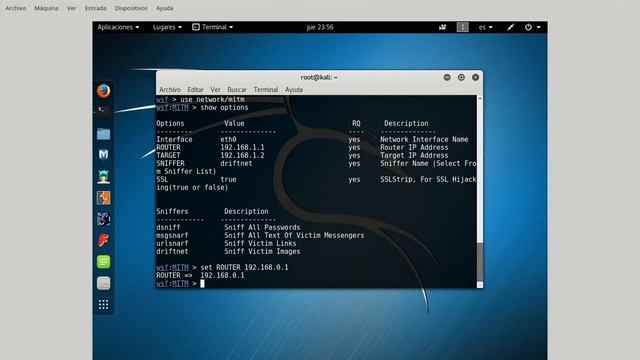Open terminal window's Ver menu
Image resolution: width=640 pixels, height=360 pixels.
tap(215, 90)
